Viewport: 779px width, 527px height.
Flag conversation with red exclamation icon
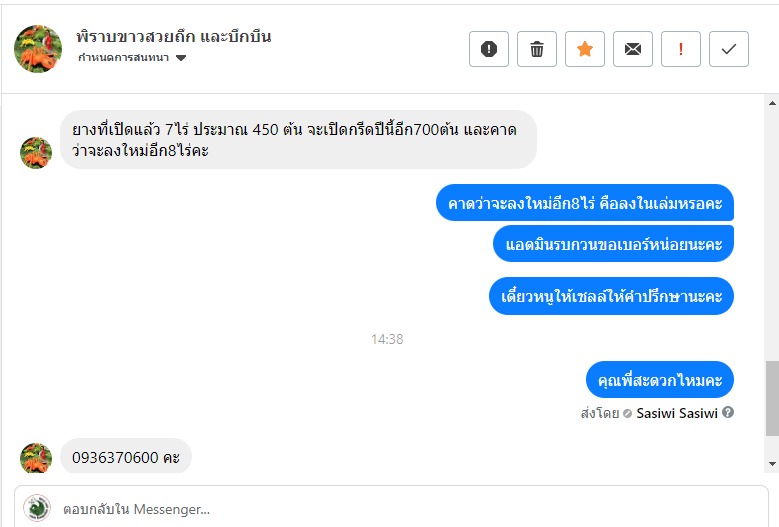point(681,49)
